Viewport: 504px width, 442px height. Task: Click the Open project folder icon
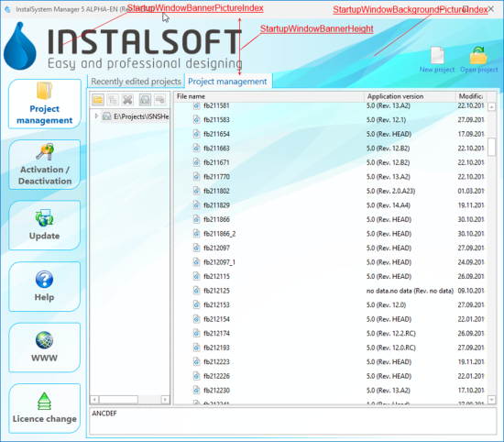click(478, 60)
